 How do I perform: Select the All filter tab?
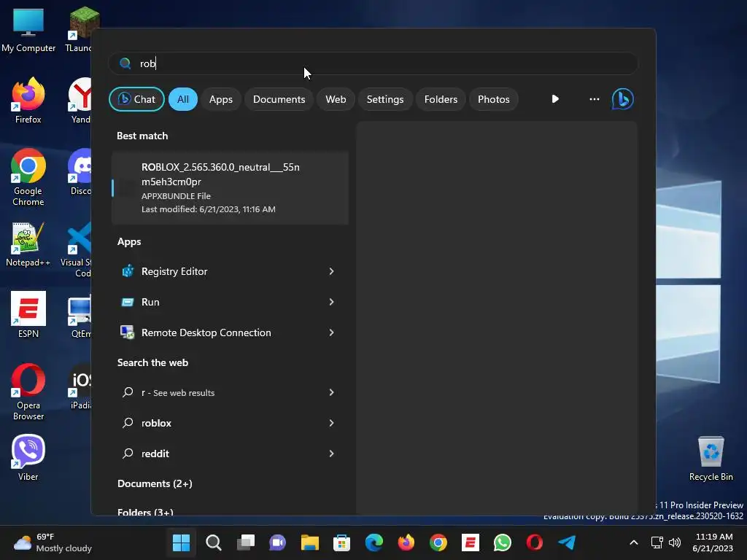coord(183,99)
